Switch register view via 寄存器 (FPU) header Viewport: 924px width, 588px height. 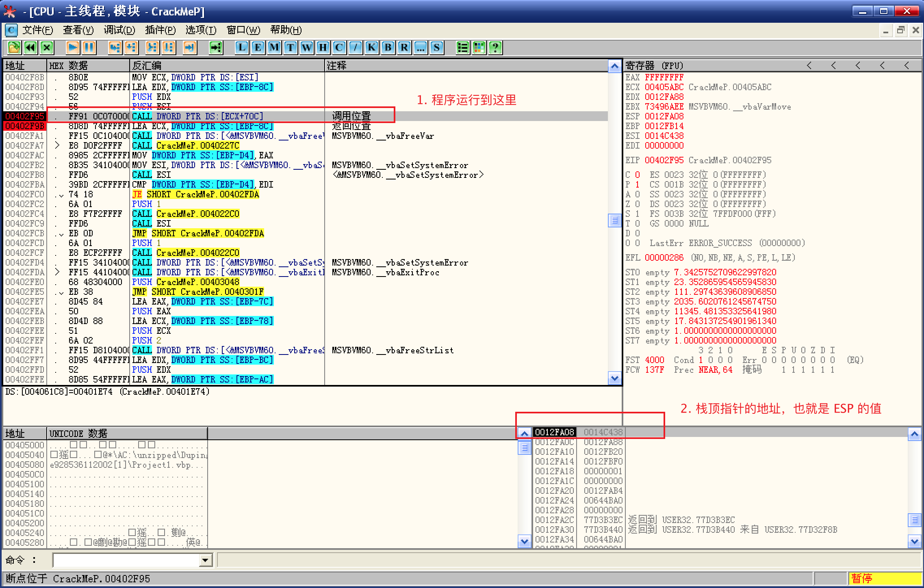pos(654,66)
